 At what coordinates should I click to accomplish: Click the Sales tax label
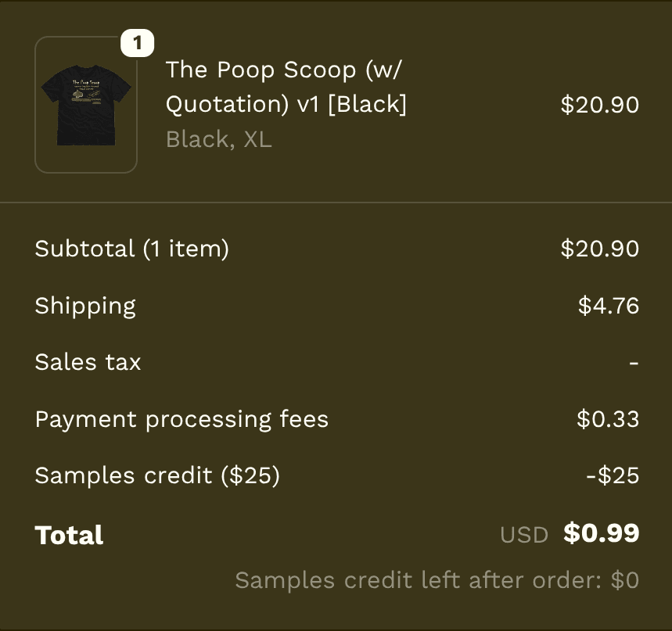point(88,362)
